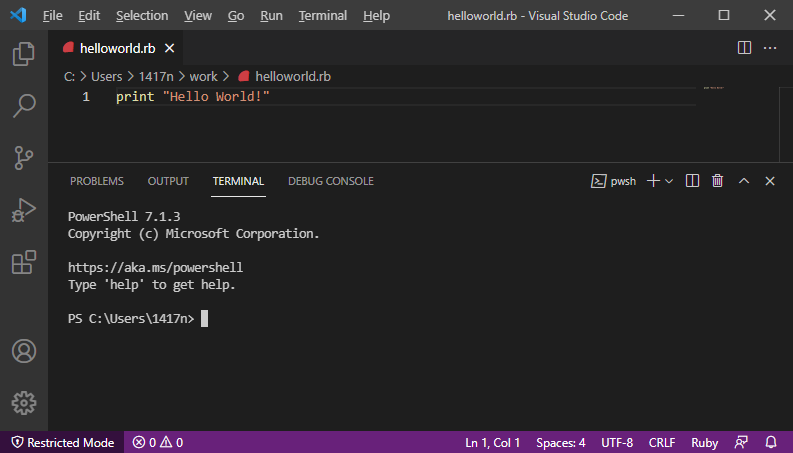Open the Extensions view

[23, 262]
